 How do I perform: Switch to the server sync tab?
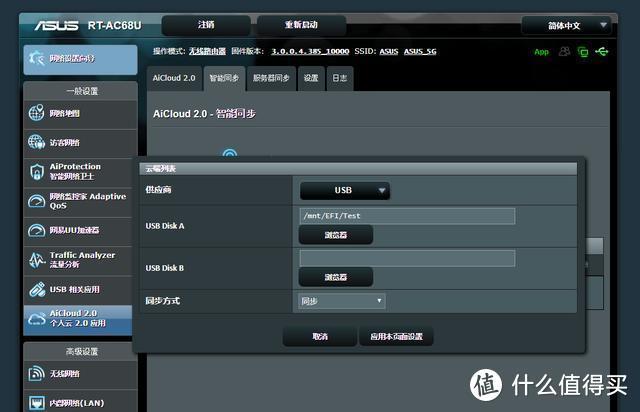coord(271,78)
